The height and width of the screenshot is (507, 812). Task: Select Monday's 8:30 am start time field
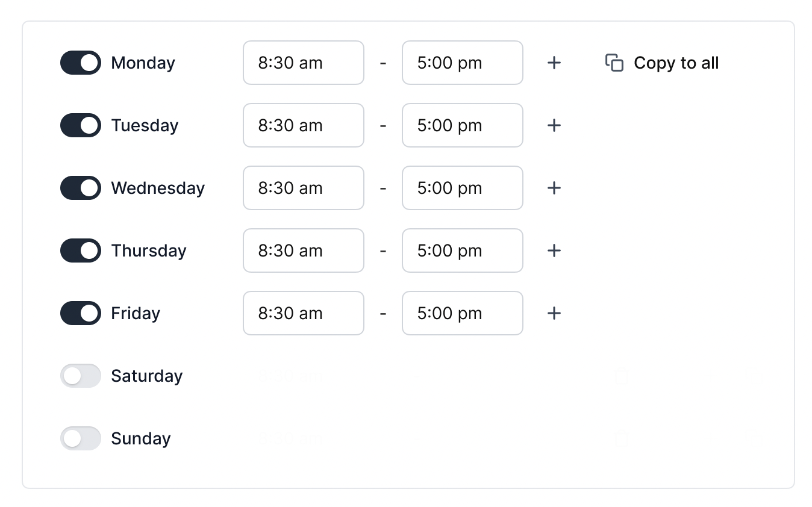pyautogui.click(x=303, y=63)
